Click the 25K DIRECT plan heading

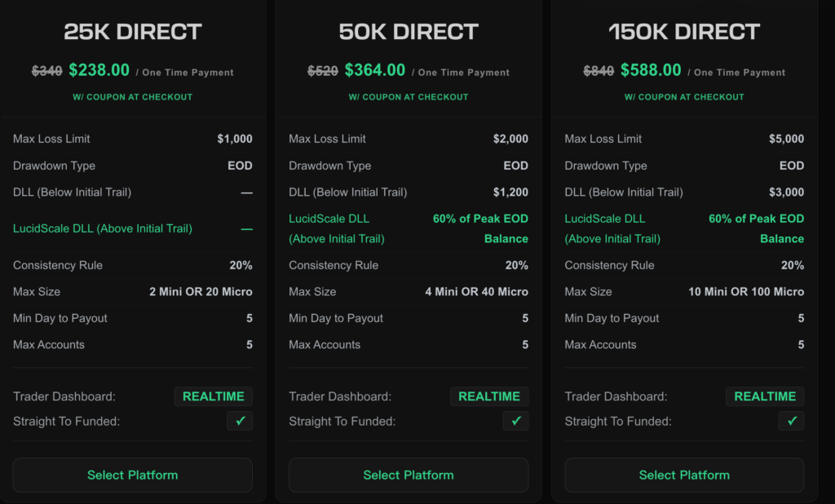(x=133, y=32)
